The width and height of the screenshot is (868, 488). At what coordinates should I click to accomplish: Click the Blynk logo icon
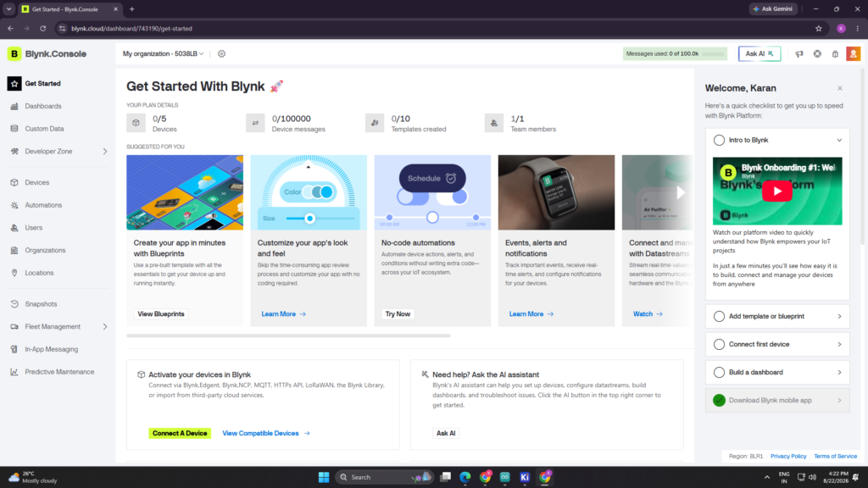(x=14, y=53)
